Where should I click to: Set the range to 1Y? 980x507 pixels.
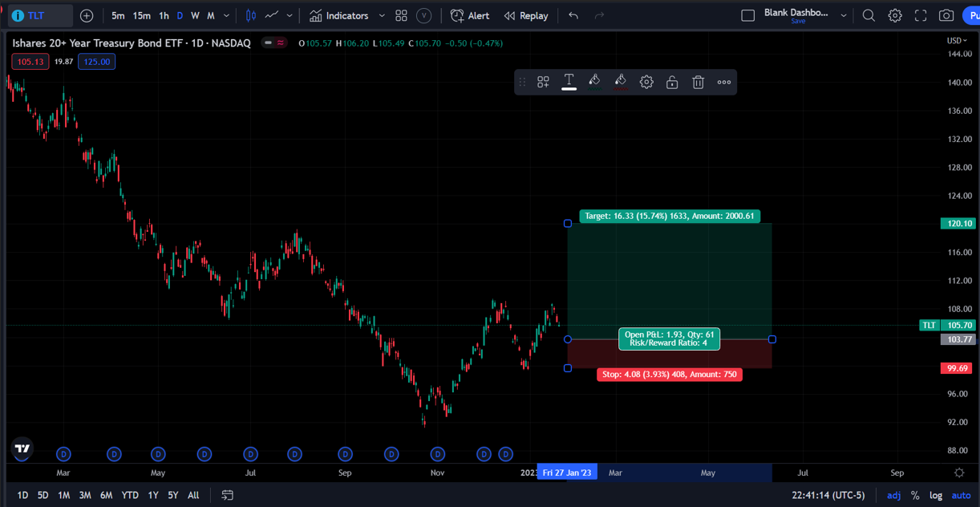(x=153, y=495)
